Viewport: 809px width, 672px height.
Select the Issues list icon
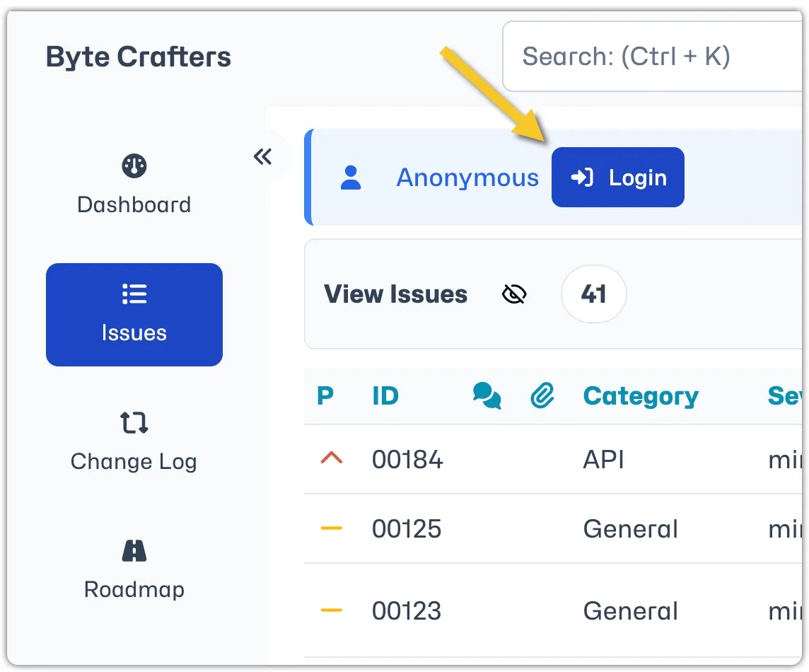(134, 294)
